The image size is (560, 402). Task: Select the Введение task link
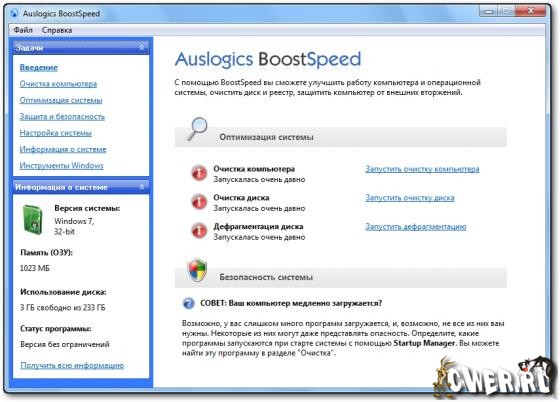coord(39,67)
